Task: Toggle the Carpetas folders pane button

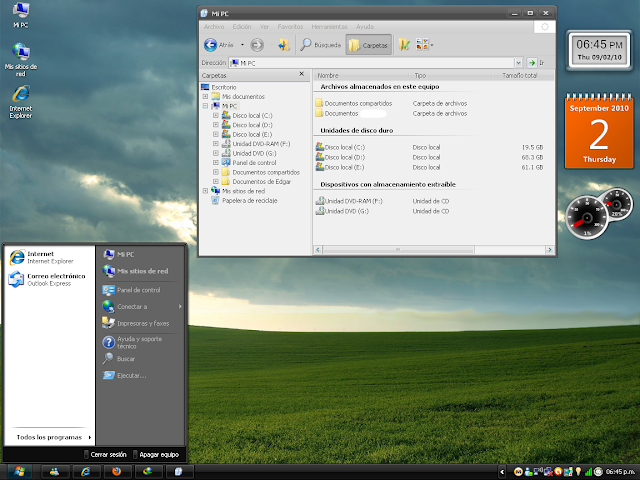Action: (369, 45)
